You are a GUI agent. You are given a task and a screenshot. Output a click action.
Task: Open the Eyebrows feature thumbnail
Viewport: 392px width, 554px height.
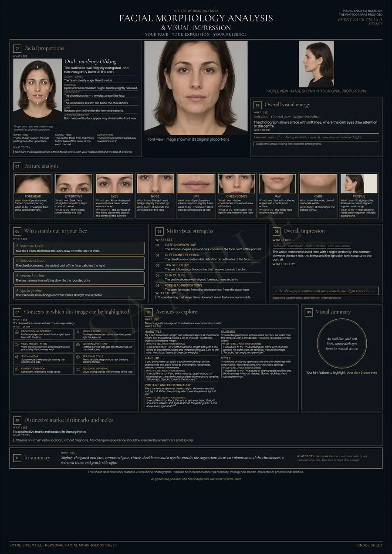pyautogui.click(x=74, y=183)
